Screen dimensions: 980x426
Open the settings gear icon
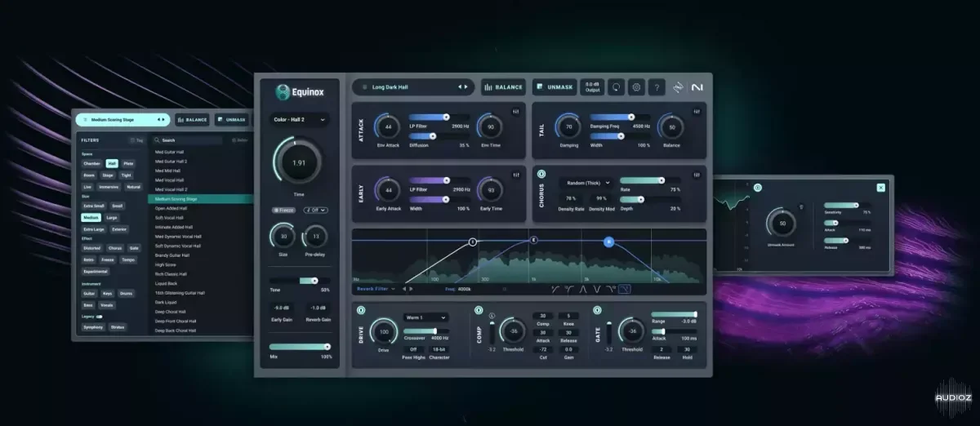(636, 87)
